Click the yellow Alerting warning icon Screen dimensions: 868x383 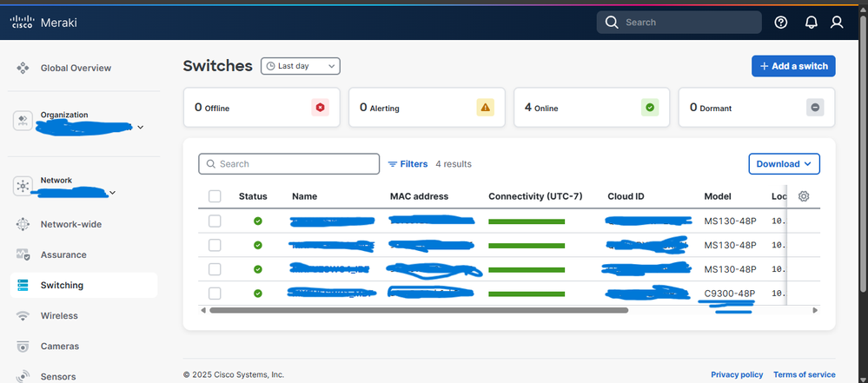485,108
